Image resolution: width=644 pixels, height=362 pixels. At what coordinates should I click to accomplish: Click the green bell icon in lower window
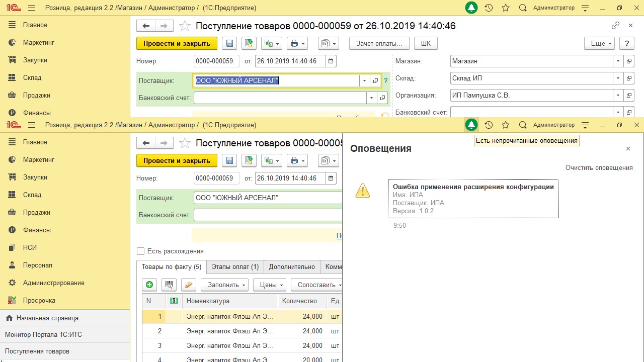pyautogui.click(x=471, y=125)
